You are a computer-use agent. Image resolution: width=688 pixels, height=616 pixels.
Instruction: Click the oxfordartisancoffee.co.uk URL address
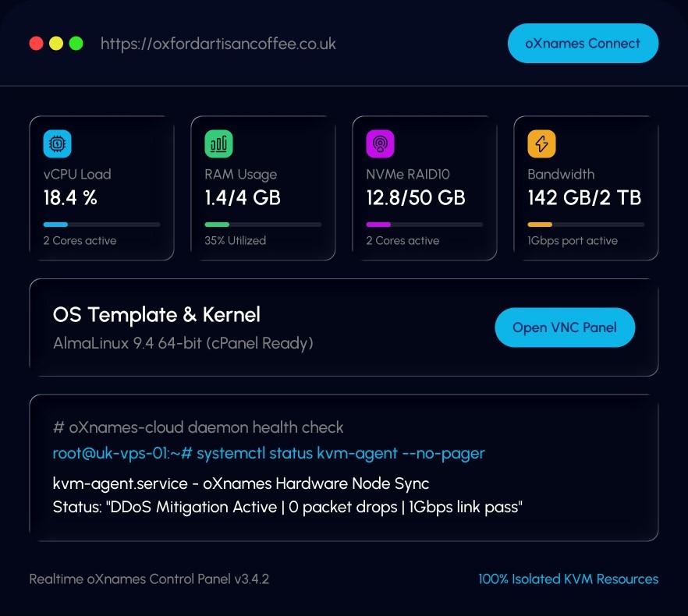(x=218, y=44)
